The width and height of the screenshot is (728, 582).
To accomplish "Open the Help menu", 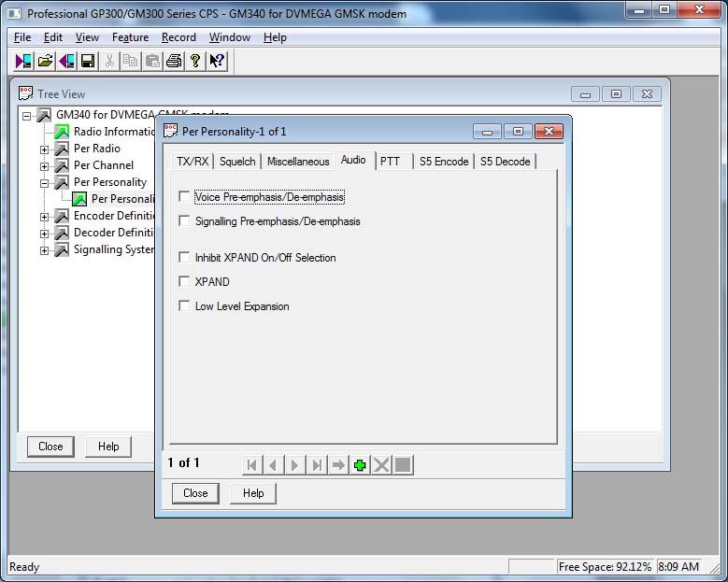I will pos(275,37).
